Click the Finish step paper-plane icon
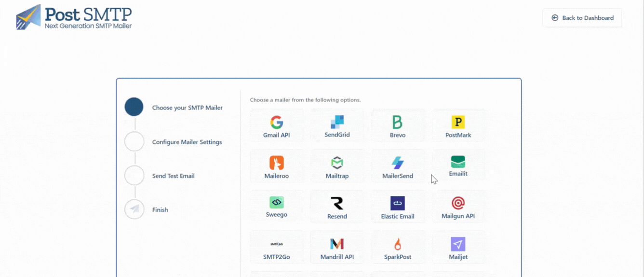This screenshot has width=644, height=277. (x=134, y=209)
